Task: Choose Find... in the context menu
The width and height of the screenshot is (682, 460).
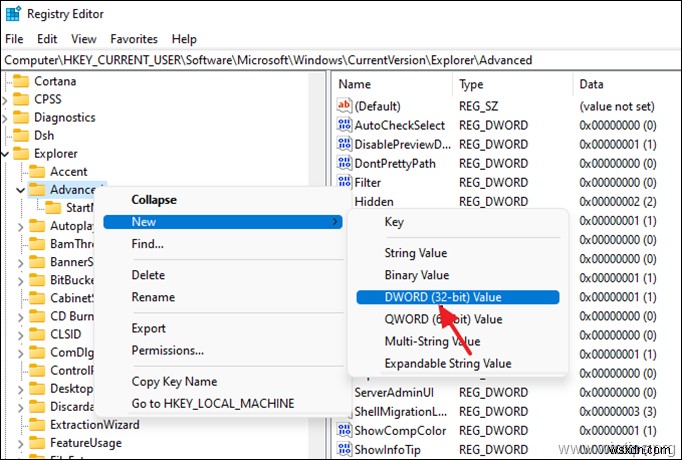Action: tap(223, 244)
